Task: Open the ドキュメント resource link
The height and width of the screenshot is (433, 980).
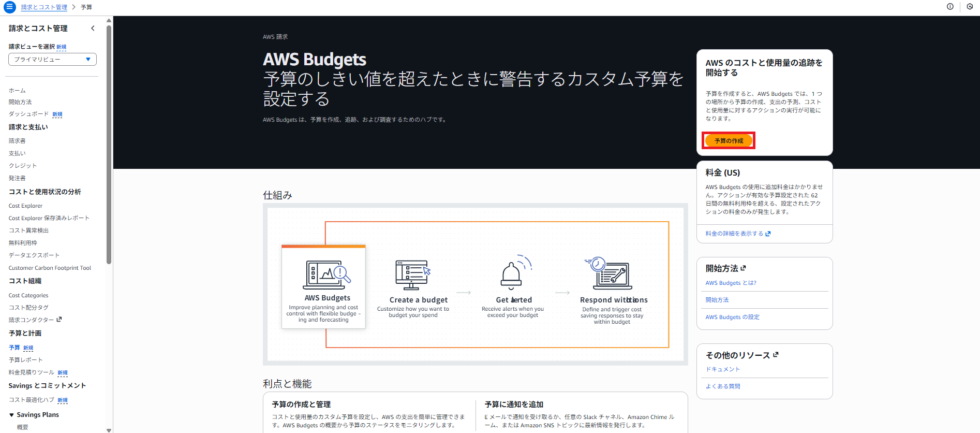Action: (x=723, y=369)
